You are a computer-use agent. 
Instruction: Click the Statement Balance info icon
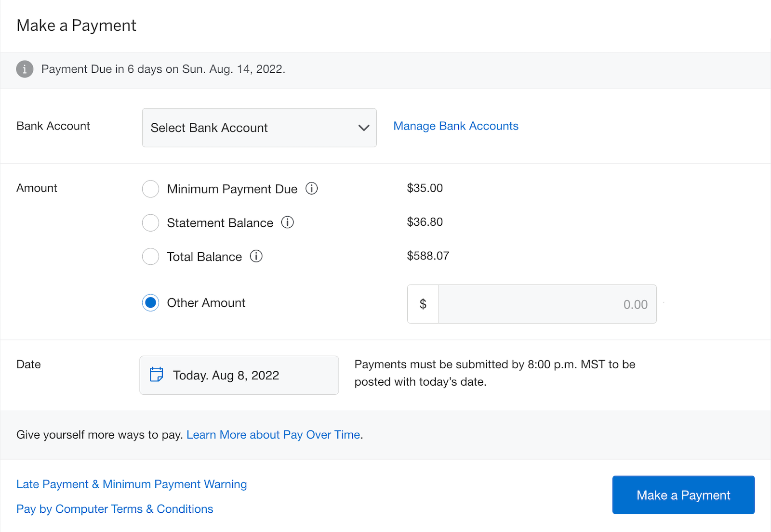tap(288, 222)
